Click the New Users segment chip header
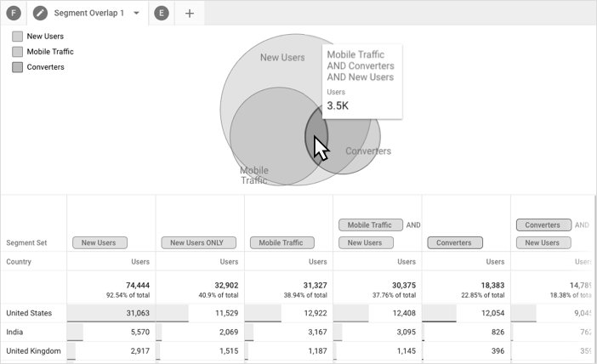Viewport: 597px width, 364px height. 99,242
